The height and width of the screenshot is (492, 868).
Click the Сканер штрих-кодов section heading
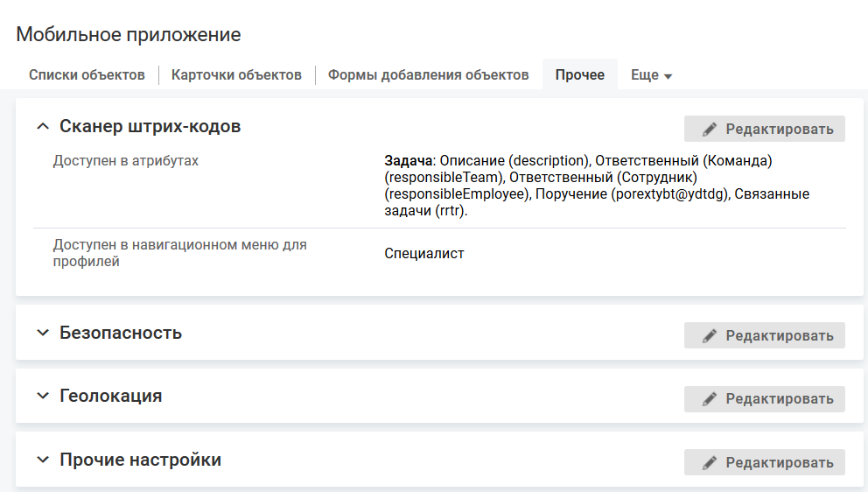click(150, 127)
